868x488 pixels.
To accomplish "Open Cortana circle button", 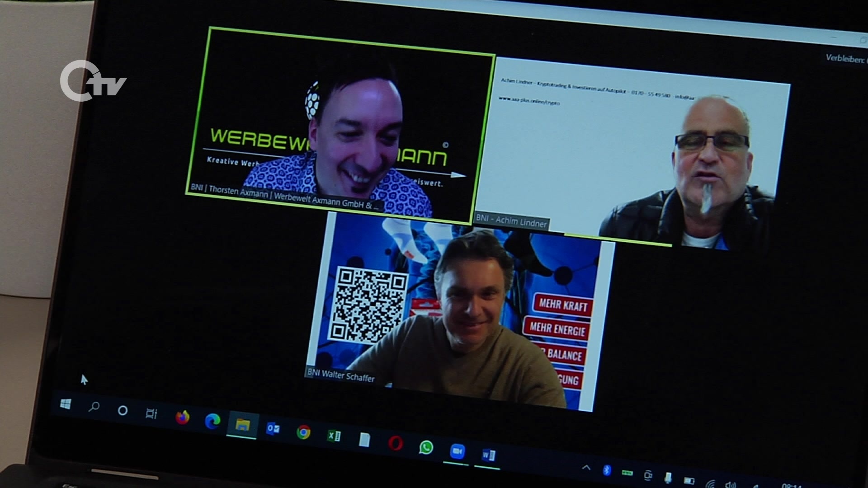I will [x=123, y=411].
